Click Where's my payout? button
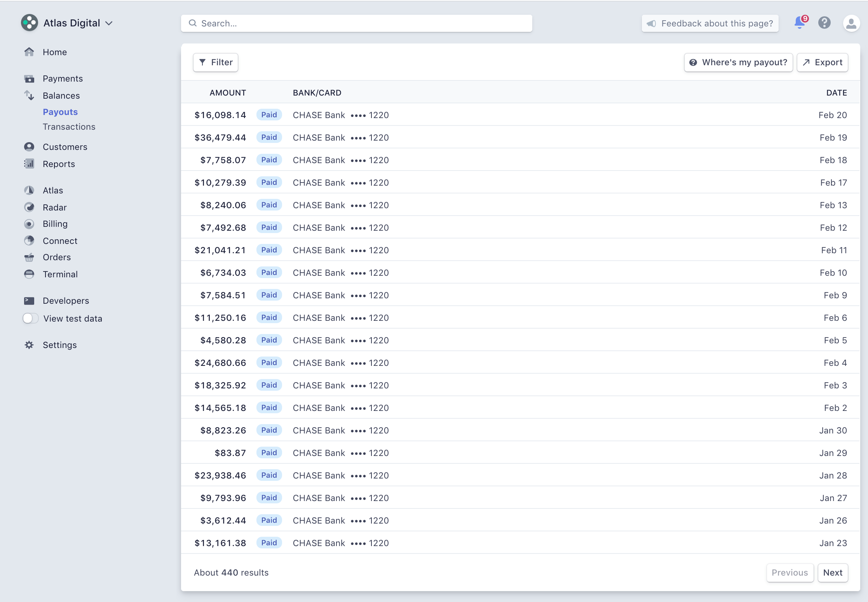The height and width of the screenshot is (602, 868). click(739, 63)
